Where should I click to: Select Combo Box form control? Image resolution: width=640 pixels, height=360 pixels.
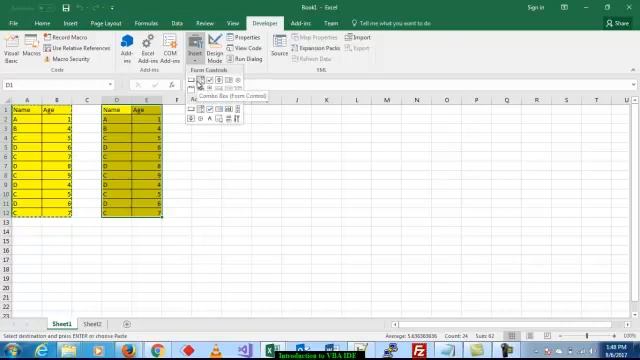[200, 80]
